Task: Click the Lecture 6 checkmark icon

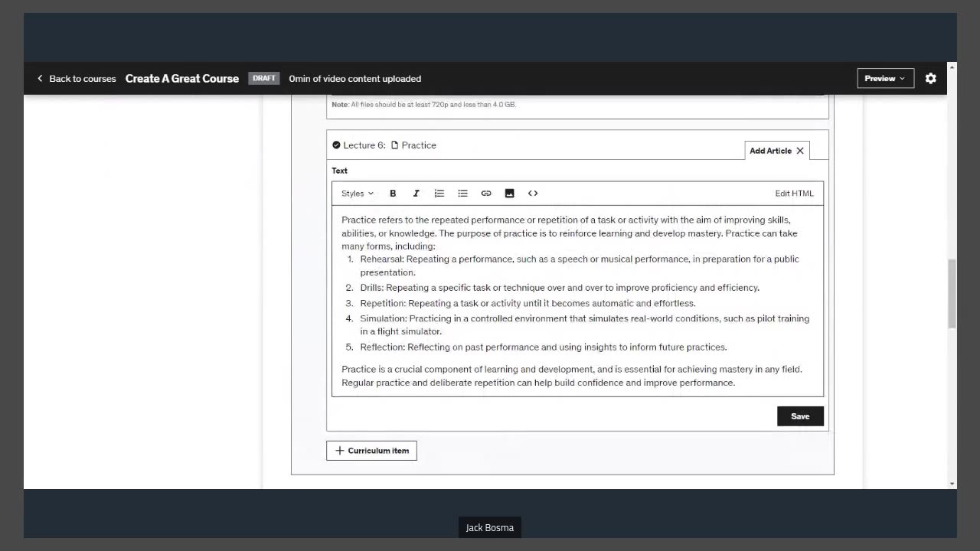Action: [336, 145]
